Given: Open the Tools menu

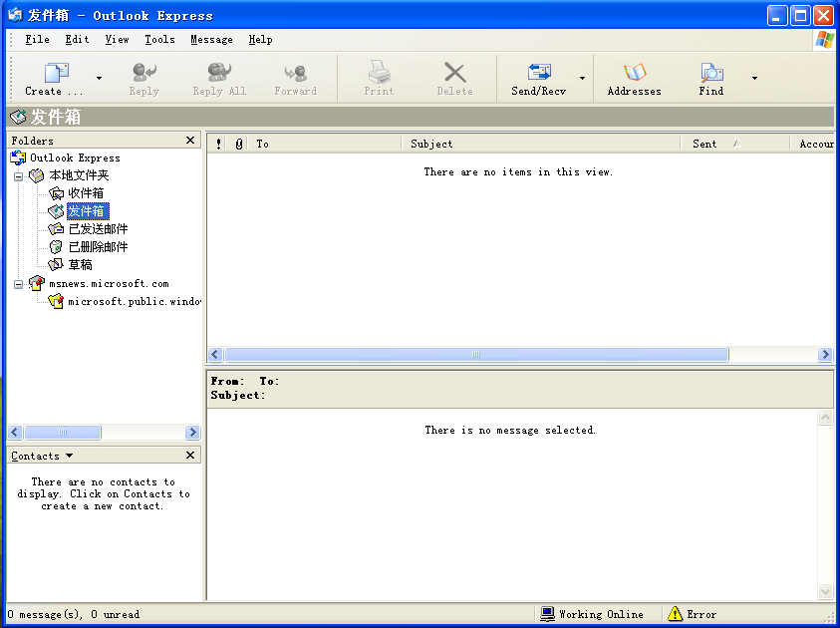Looking at the screenshot, I should click(x=159, y=40).
